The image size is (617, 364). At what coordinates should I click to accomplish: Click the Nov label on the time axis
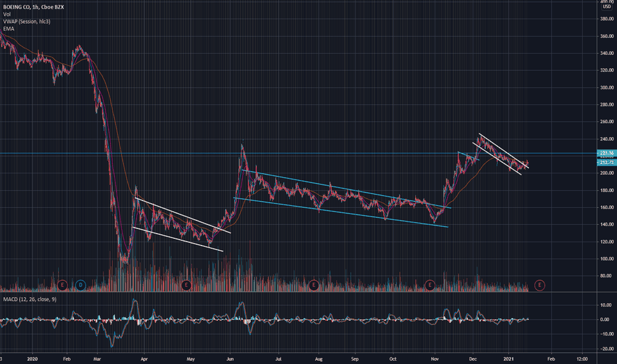pyautogui.click(x=434, y=359)
